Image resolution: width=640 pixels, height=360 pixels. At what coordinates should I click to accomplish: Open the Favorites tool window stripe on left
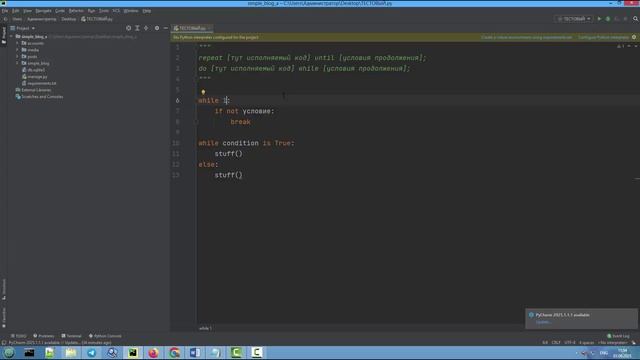(x=4, y=318)
